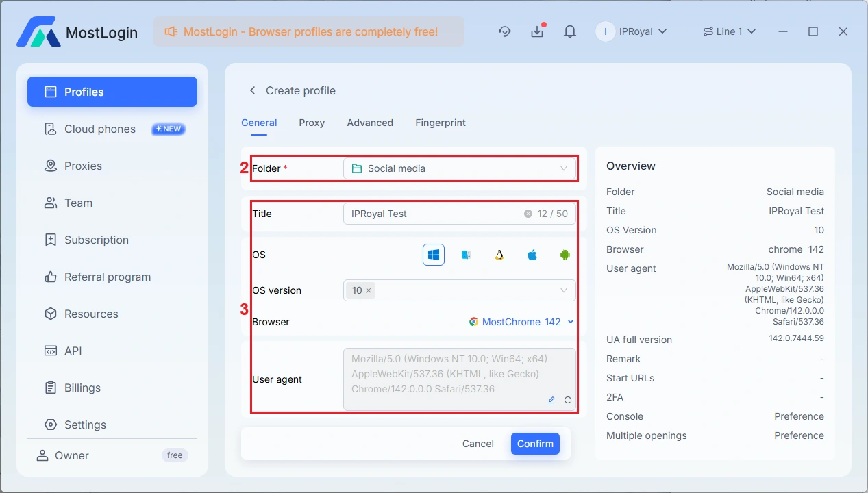
Task: Refresh the user agent
Action: 568,400
